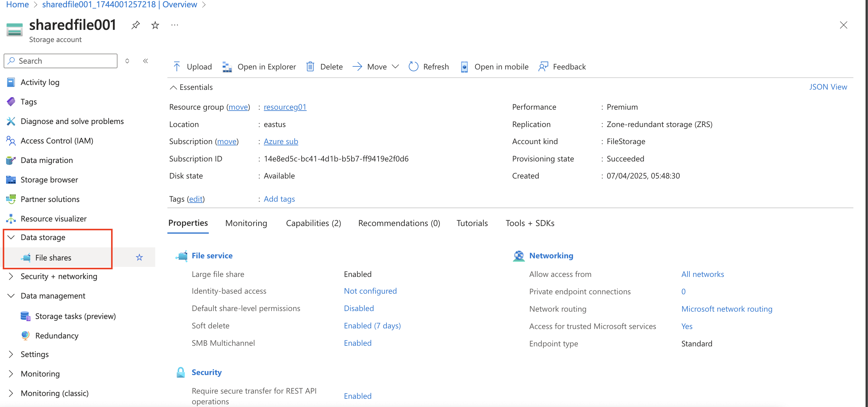Click the expand/collapse all menu groups arrows

tap(127, 61)
